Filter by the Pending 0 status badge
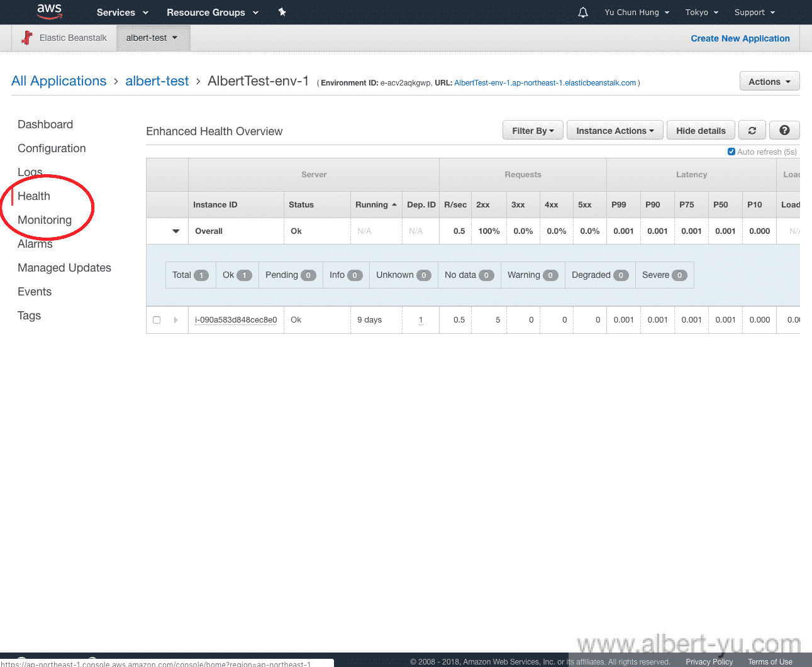Screen dimensions: 812x667 click(x=291, y=275)
